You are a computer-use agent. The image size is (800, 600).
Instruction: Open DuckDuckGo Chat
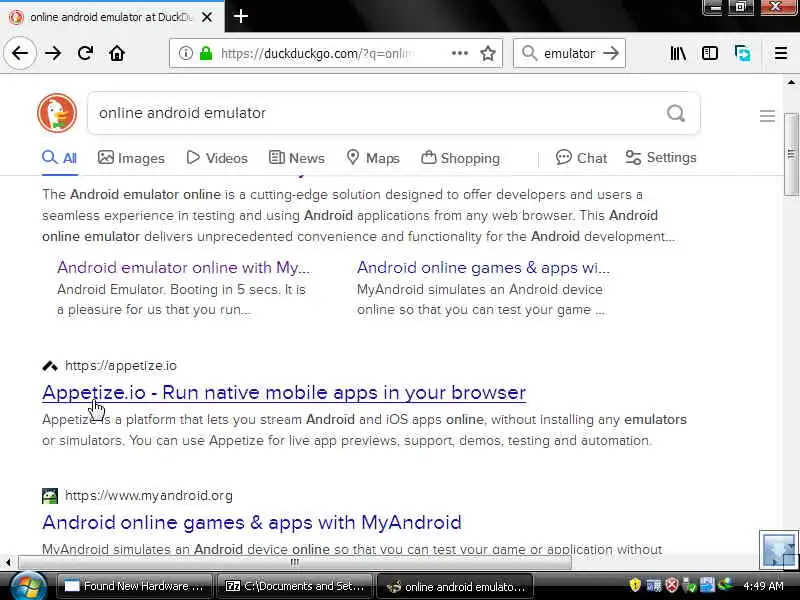(x=581, y=158)
